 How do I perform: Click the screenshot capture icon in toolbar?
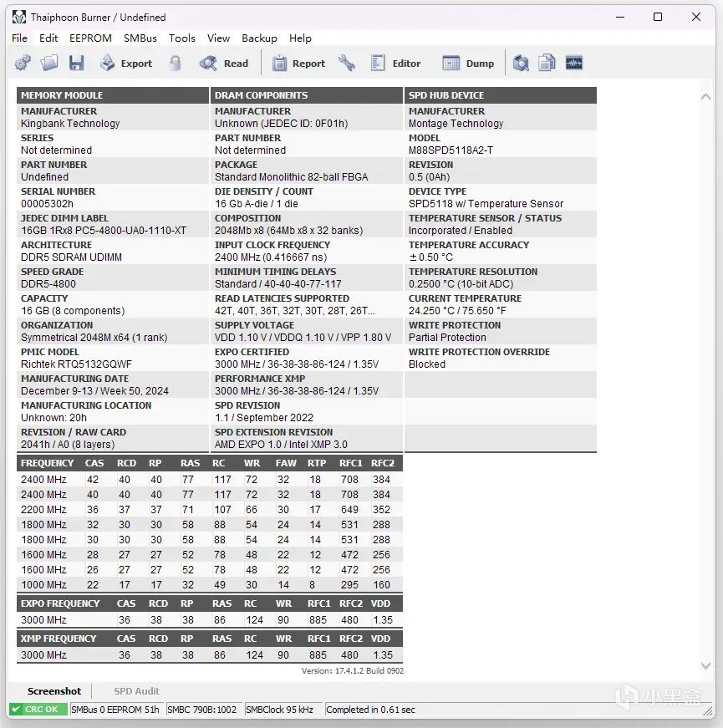(521, 63)
